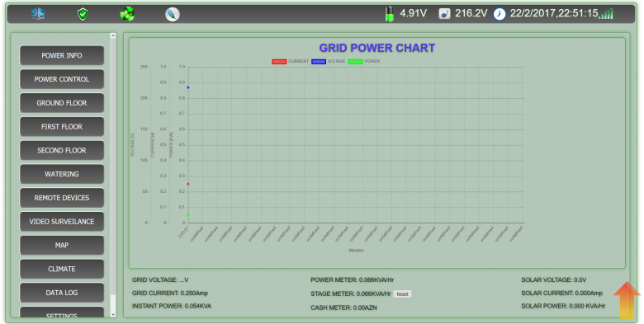Click the green power data point
644x324 pixels.
tap(188, 214)
